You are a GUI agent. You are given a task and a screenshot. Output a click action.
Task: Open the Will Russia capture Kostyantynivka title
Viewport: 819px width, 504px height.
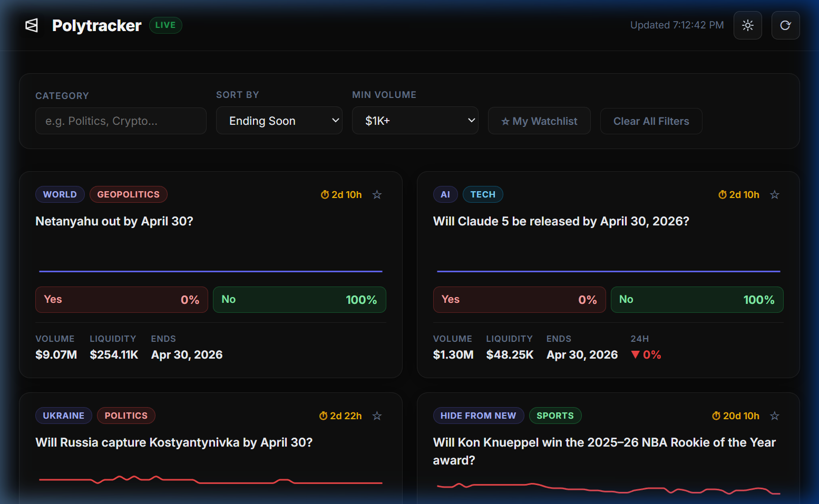174,442
